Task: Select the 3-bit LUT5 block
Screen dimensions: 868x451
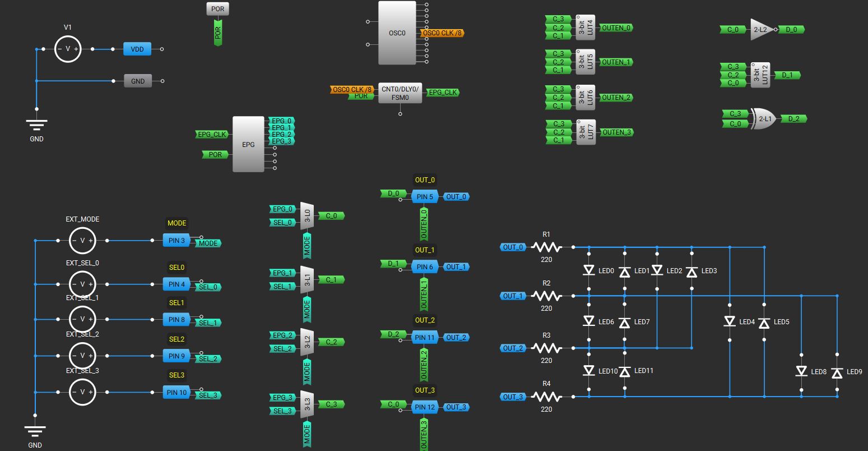Action: [586, 62]
